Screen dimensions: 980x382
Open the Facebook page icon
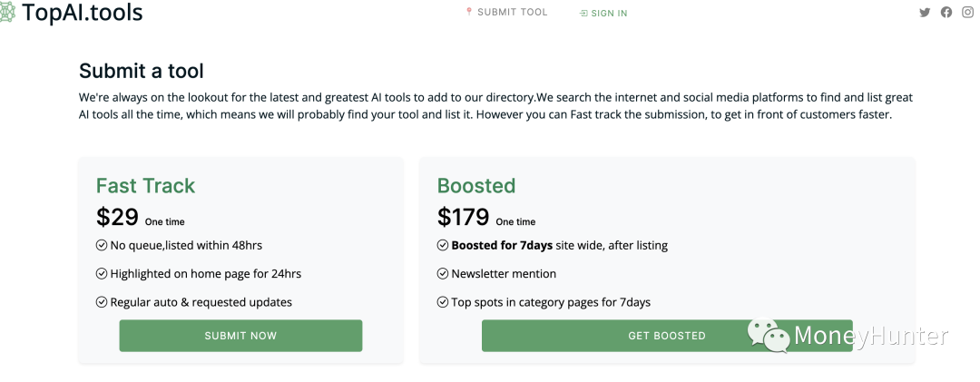tap(946, 13)
